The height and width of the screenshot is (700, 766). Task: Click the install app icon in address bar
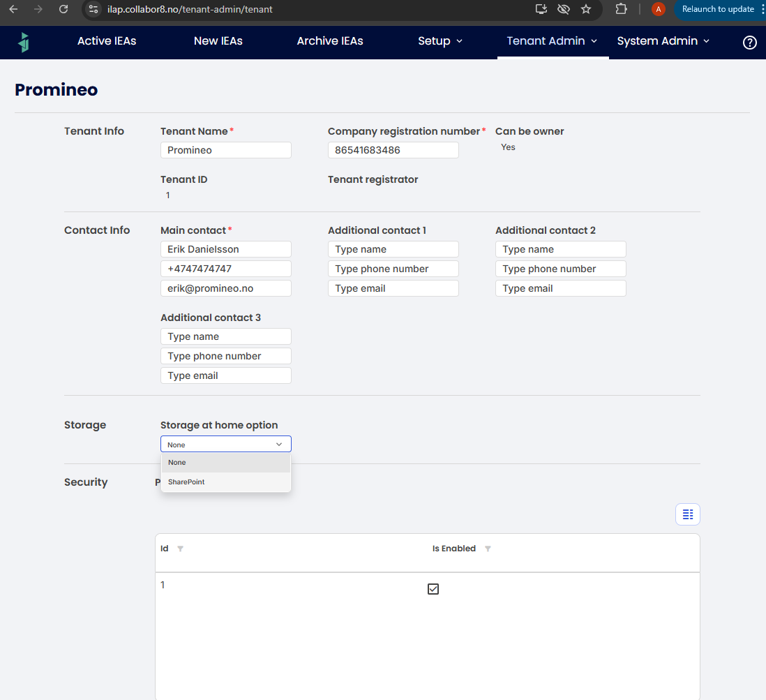[x=541, y=9]
